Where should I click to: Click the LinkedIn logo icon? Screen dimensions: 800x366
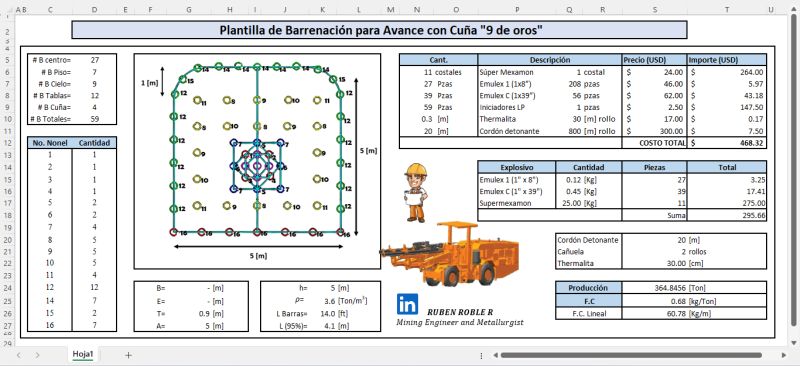click(x=407, y=304)
